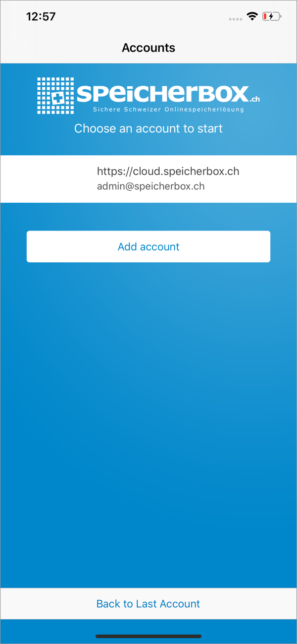297x644 pixels.
Task: Tap the Add account button
Action: (148, 246)
